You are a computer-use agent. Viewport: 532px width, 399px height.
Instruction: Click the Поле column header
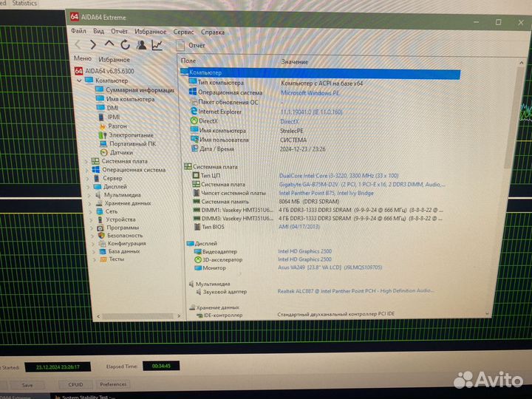click(x=188, y=61)
